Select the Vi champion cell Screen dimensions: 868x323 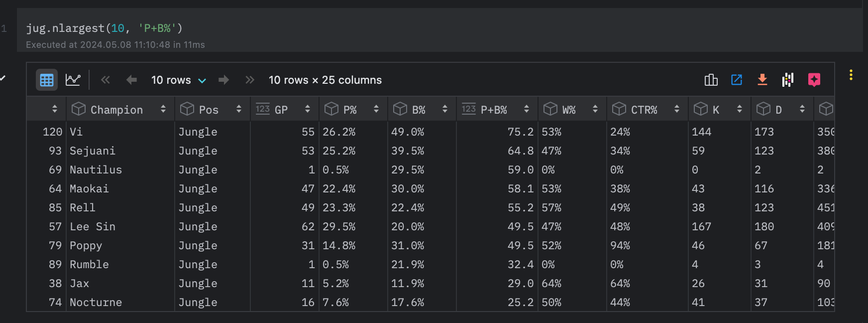120,132
